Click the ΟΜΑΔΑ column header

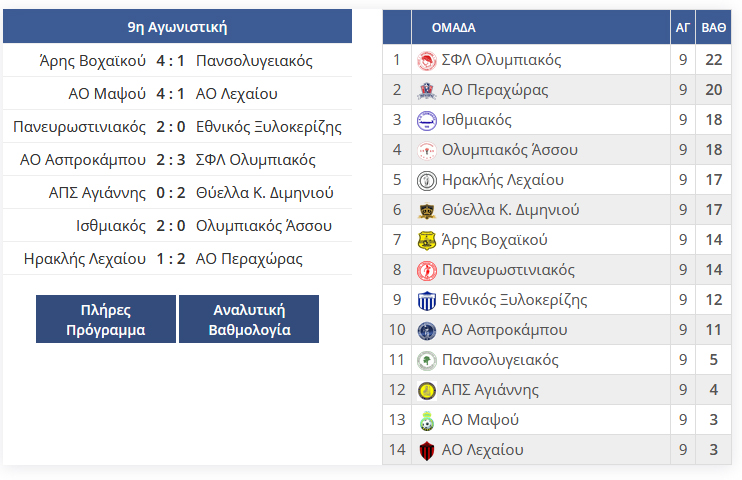(453, 27)
